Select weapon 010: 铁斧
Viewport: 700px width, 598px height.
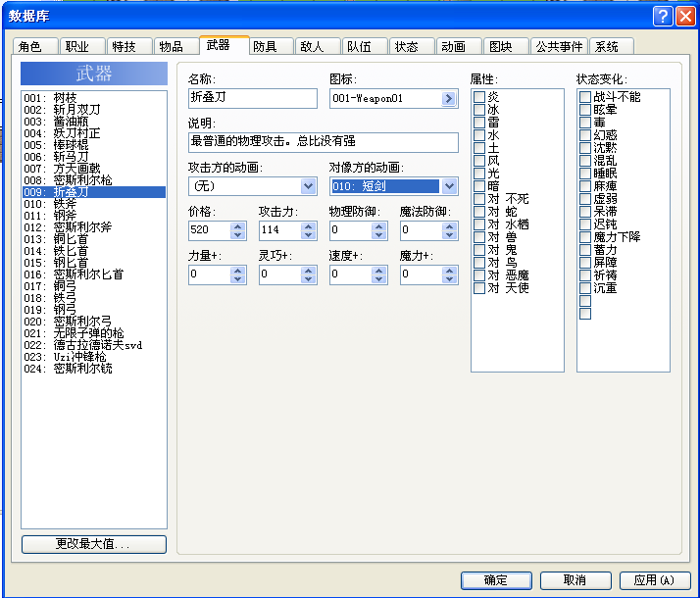coord(94,204)
